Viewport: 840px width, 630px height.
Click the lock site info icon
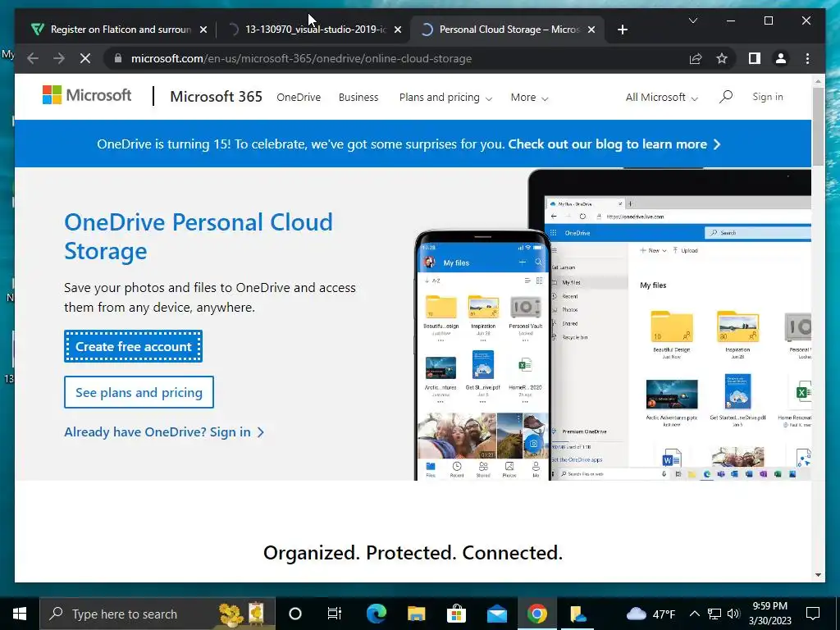tap(118, 58)
